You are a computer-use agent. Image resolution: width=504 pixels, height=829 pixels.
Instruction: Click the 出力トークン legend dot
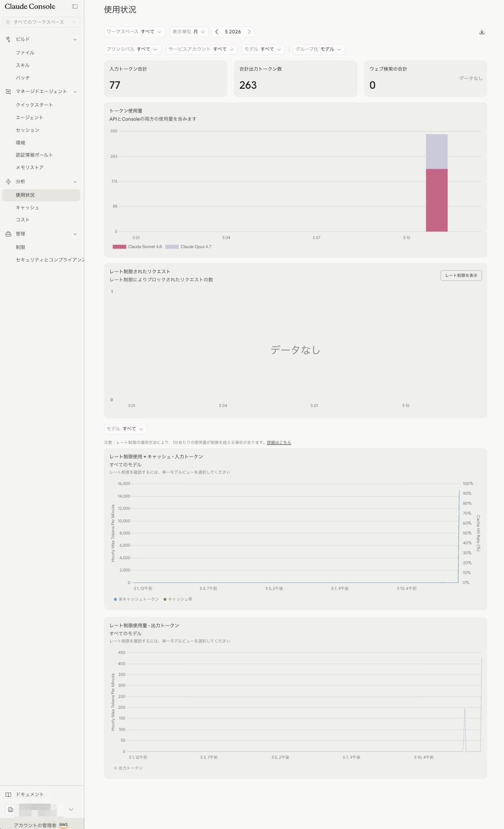[116, 768]
